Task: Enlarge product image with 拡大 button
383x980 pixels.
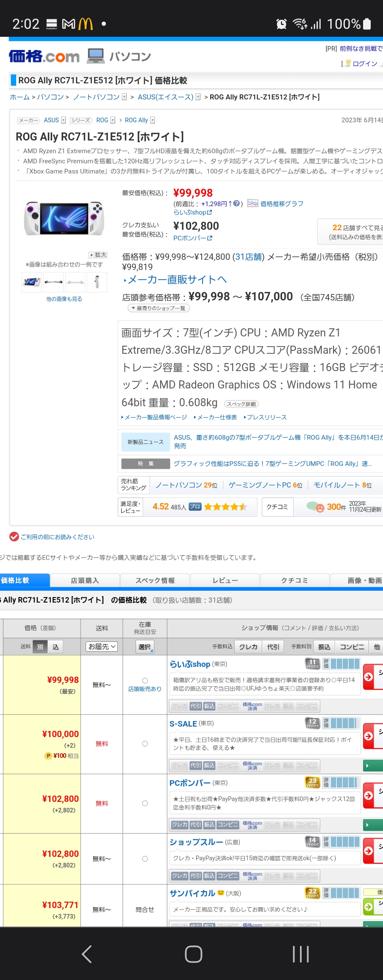Action: (98, 255)
